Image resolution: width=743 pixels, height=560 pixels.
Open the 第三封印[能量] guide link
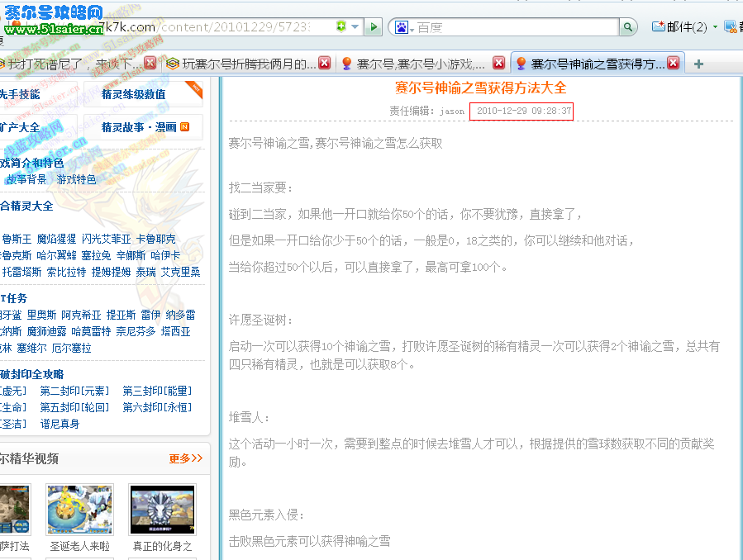tap(157, 391)
